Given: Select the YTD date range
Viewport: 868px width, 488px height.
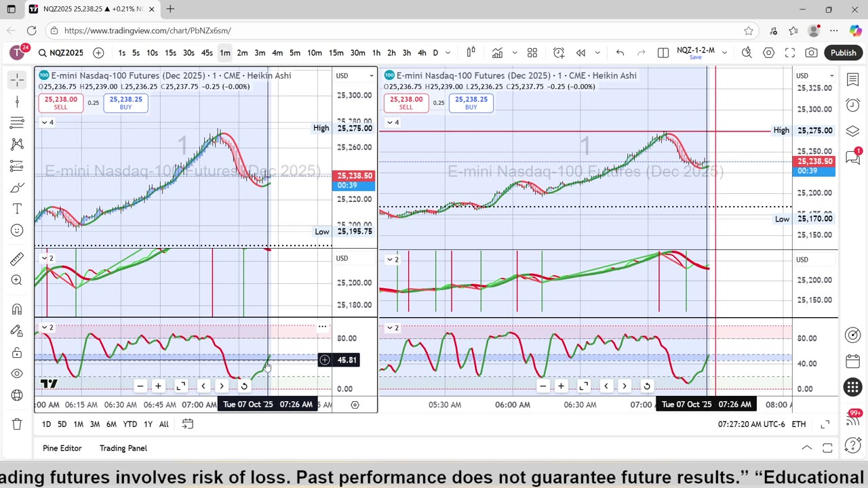Looking at the screenshot, I should (x=130, y=424).
